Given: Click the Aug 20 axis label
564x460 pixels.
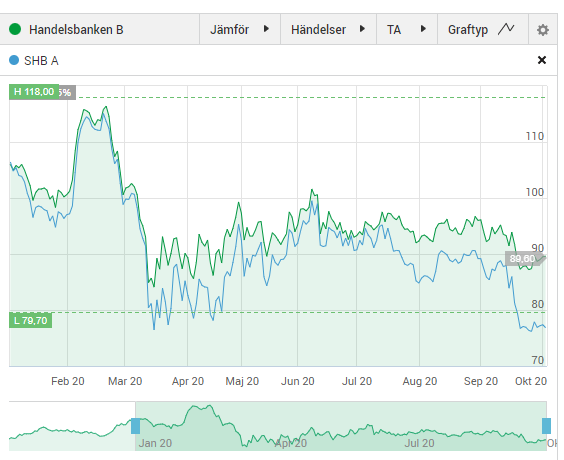Looking at the screenshot, I should [x=420, y=381].
